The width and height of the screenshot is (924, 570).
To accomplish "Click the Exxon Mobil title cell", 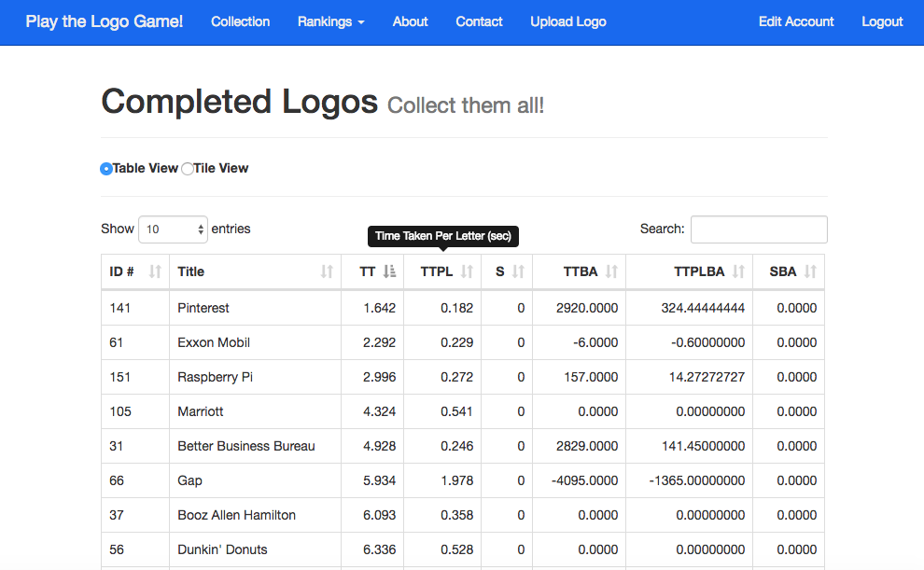I will (x=255, y=342).
